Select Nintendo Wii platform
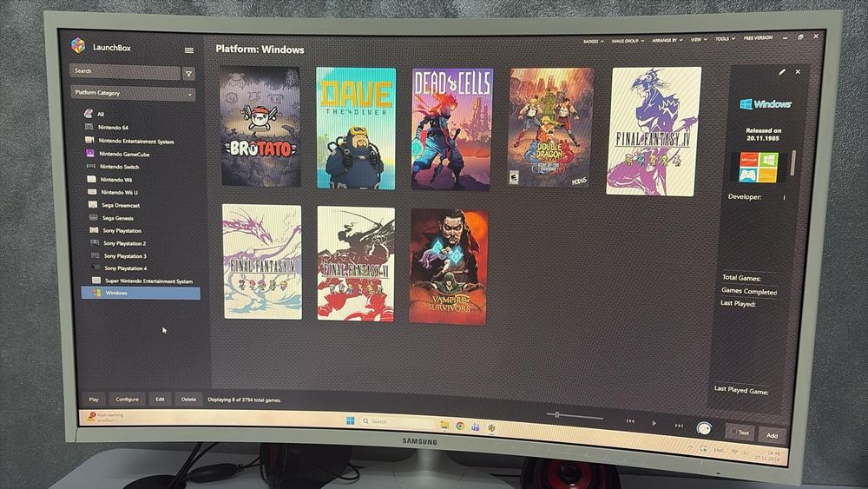The width and height of the screenshot is (868, 489). (115, 180)
